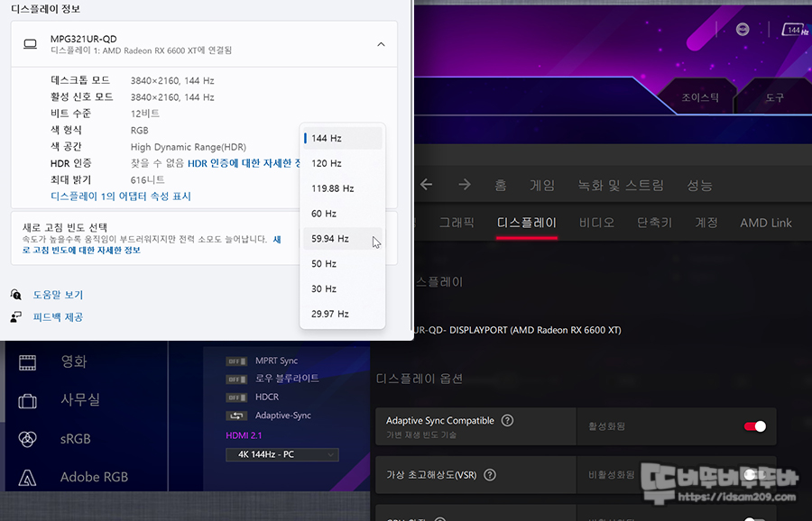Switch to 계정 settings sub-tab
The image size is (812, 521).
tap(706, 223)
